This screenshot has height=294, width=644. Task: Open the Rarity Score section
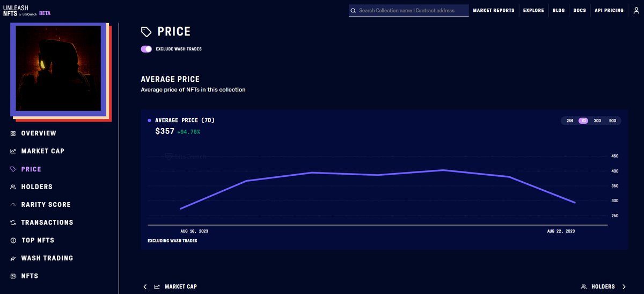point(46,205)
